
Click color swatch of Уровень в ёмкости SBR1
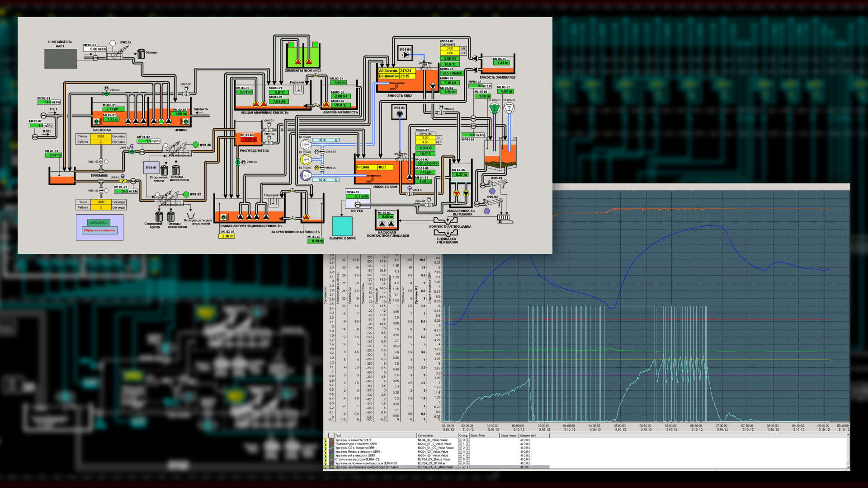(x=331, y=440)
